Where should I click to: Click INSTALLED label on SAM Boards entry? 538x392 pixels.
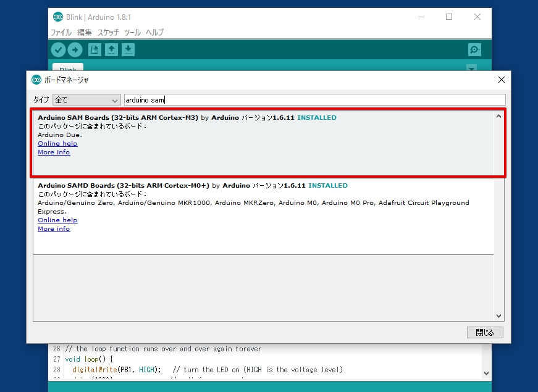click(317, 117)
